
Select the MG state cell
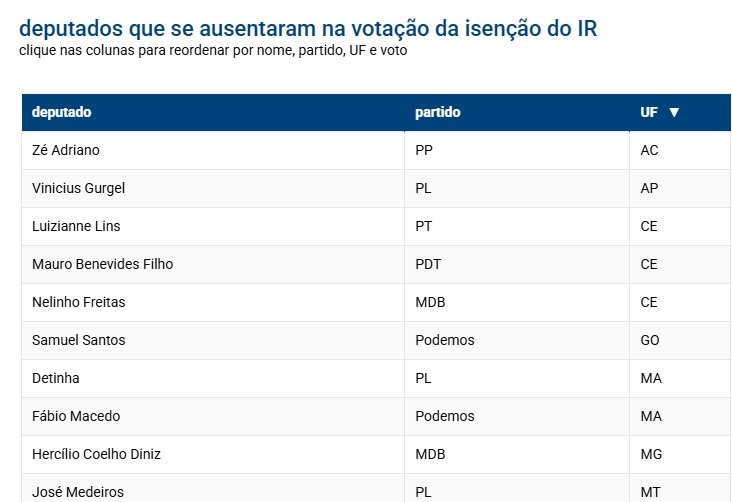coord(651,454)
